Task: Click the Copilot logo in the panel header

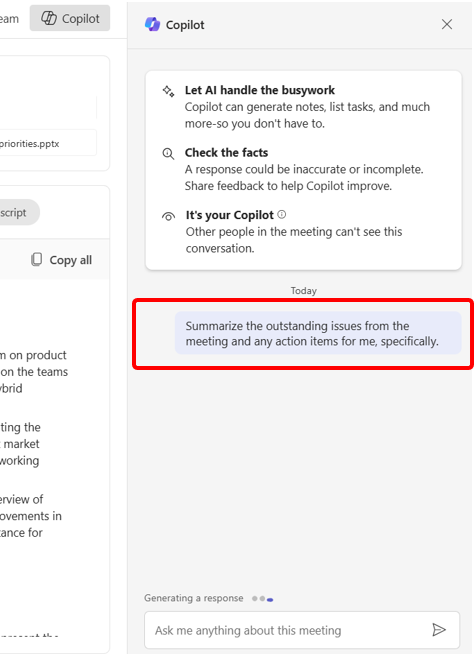Action: (152, 25)
